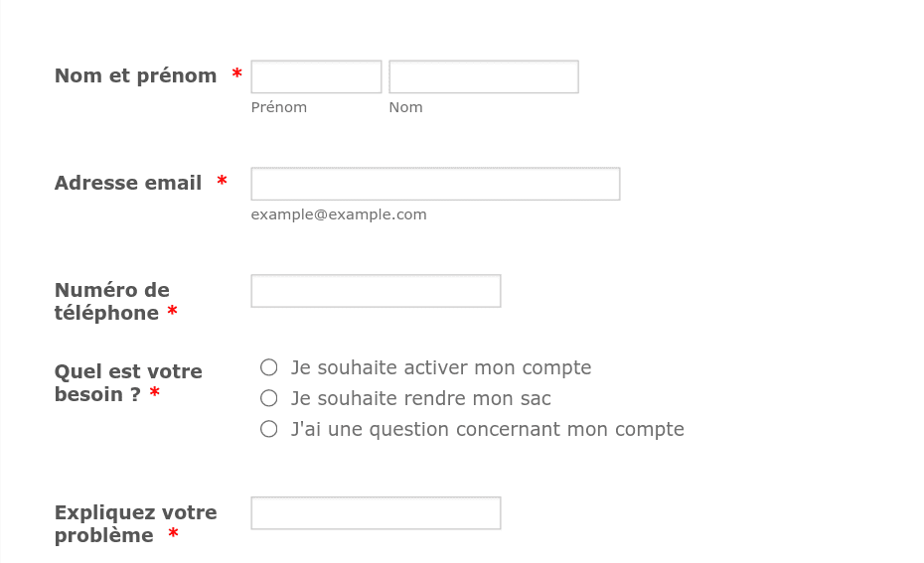924x563 pixels.
Task: Click the small 'Prénom' sub-label under the field
Action: [279, 107]
